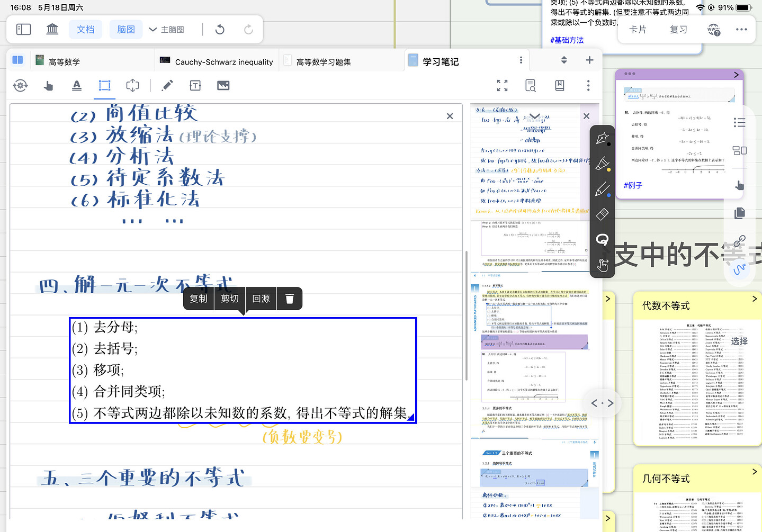Collapse thumbnail panel with down chevron
This screenshot has width=762, height=532.
tap(535, 116)
